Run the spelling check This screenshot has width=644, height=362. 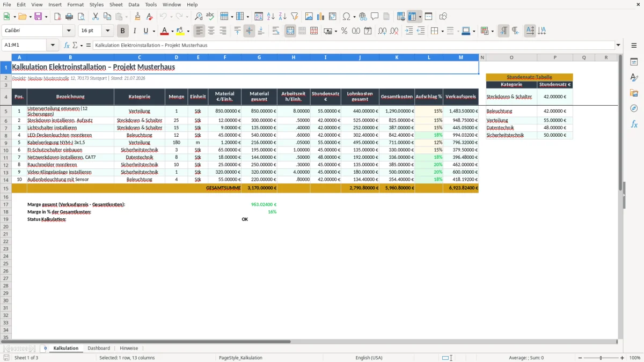210,17
